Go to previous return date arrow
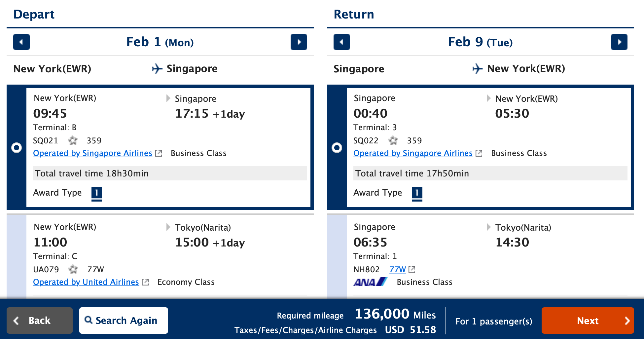Image resolution: width=644 pixels, height=339 pixels. coord(342,42)
